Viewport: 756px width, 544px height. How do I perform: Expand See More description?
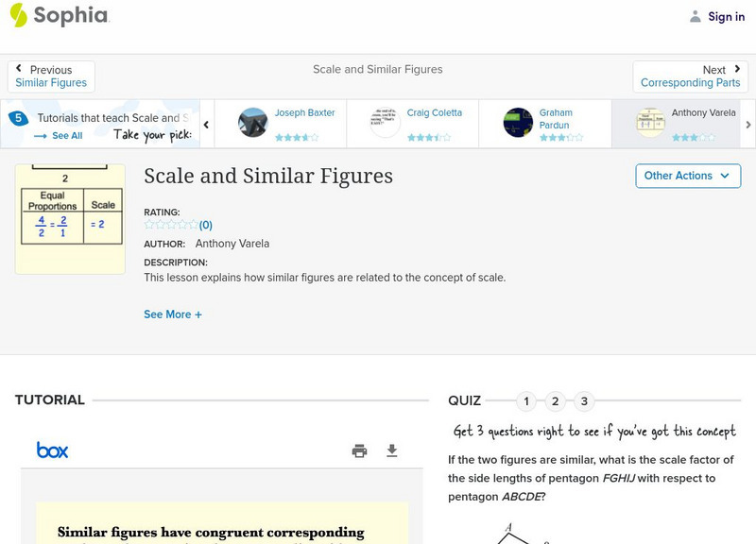click(x=173, y=314)
